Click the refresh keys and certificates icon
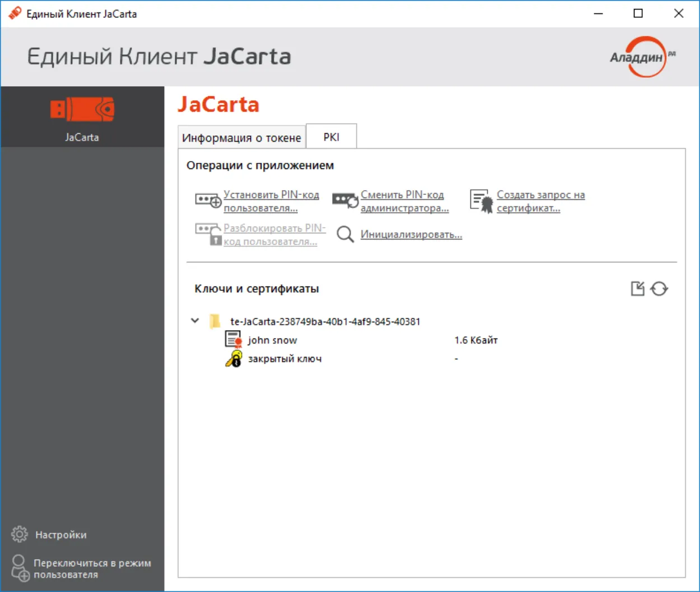700x592 pixels. (x=660, y=289)
